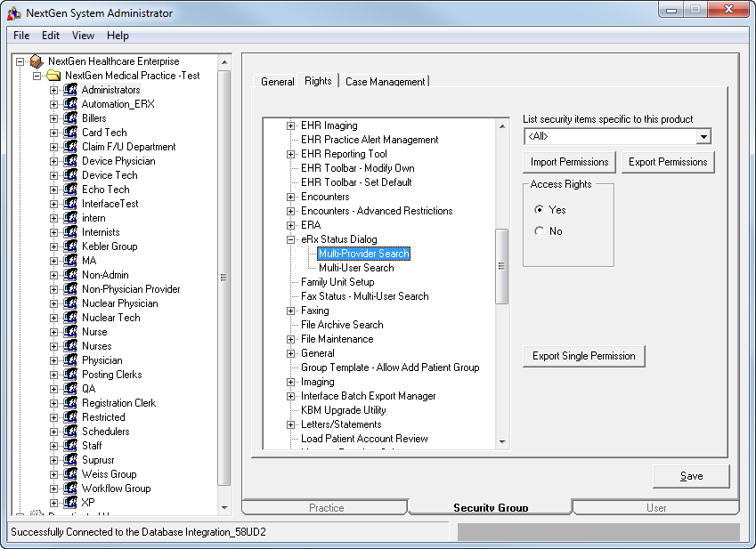Click the MA group icon

coord(70,261)
